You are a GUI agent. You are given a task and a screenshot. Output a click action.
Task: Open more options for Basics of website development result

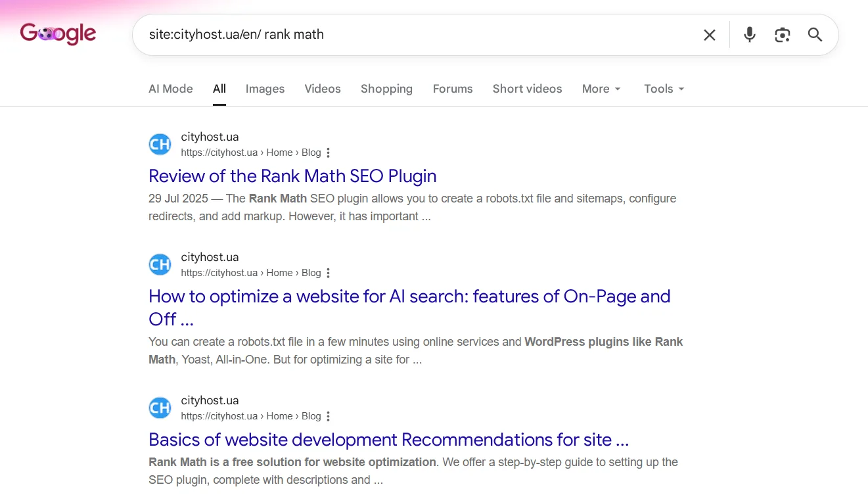[329, 416]
